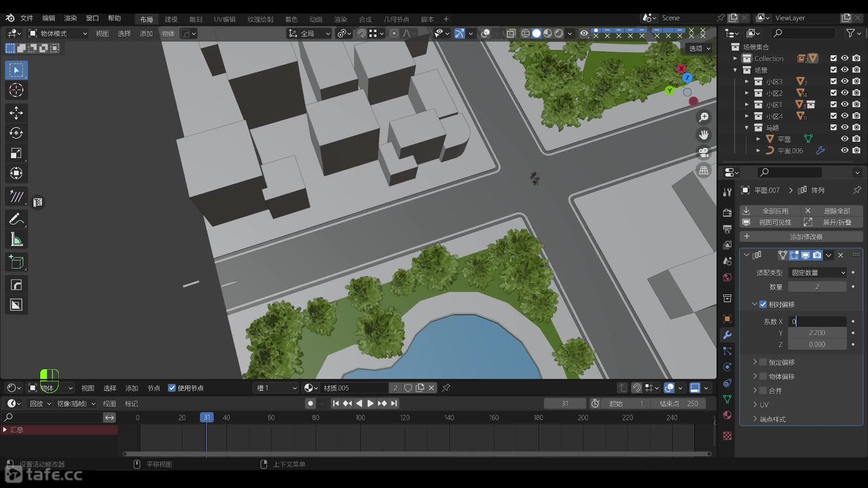Toggle X-ray view
Image resolution: width=868 pixels, height=488 pixels.
coord(511,33)
